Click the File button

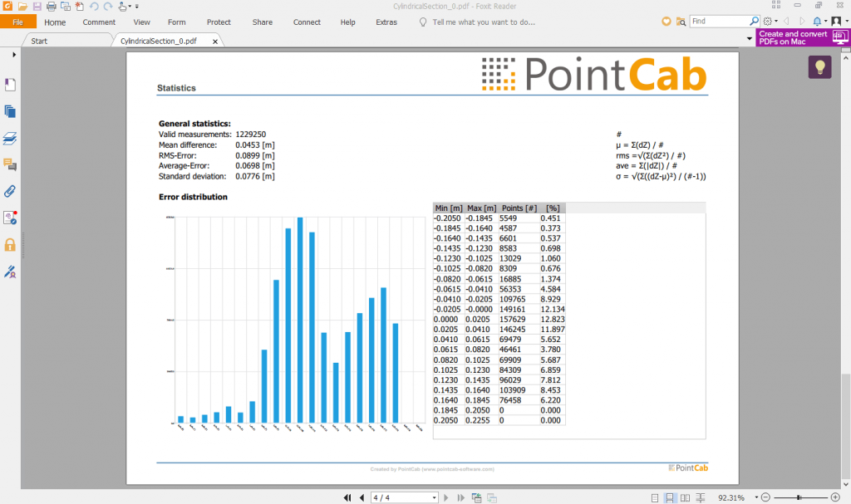click(17, 22)
